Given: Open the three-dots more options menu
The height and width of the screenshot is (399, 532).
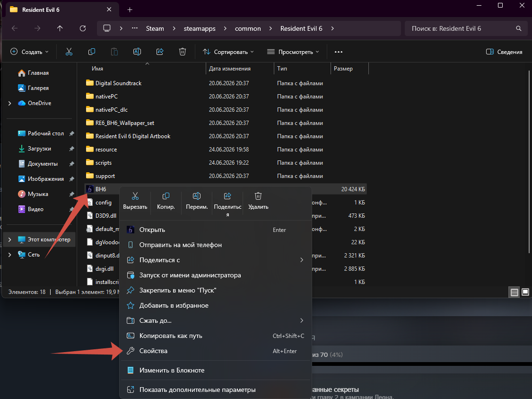Looking at the screenshot, I should pyautogui.click(x=338, y=52).
